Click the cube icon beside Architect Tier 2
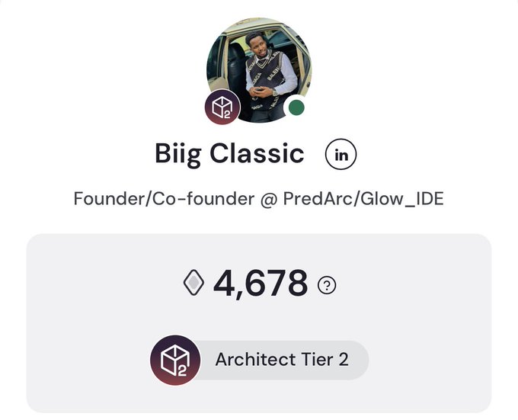 (x=175, y=360)
